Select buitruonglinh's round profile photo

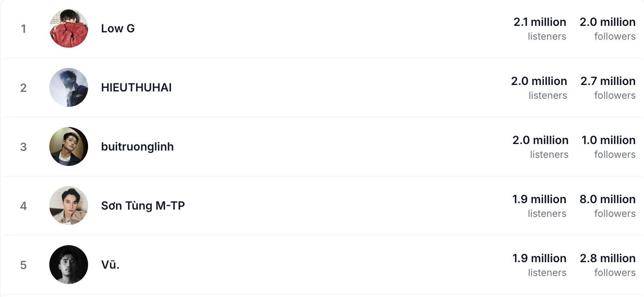point(69,146)
